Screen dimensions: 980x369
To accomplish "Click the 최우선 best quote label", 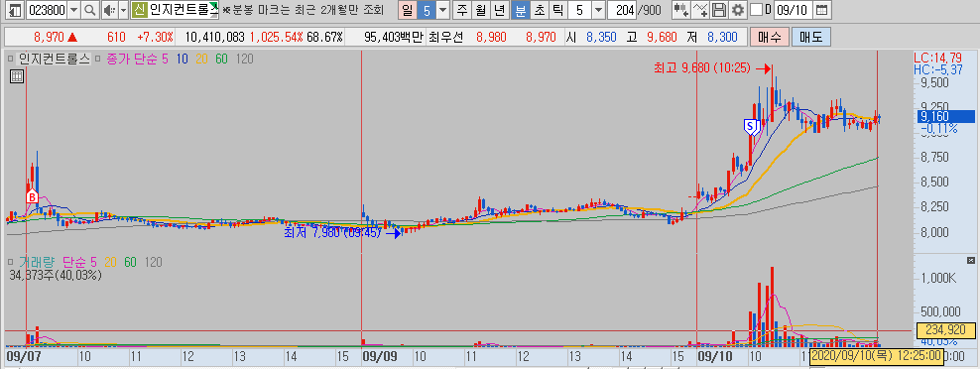I will pos(446,37).
